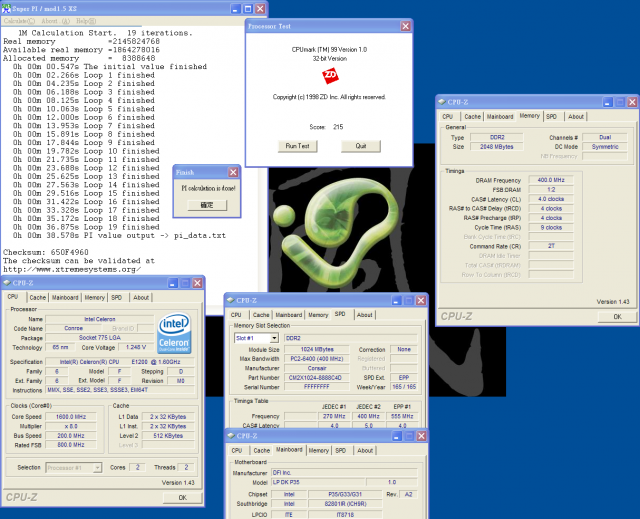The image size is (640, 519).
Task: Select Cache tab in CPU window
Action: click(38, 297)
